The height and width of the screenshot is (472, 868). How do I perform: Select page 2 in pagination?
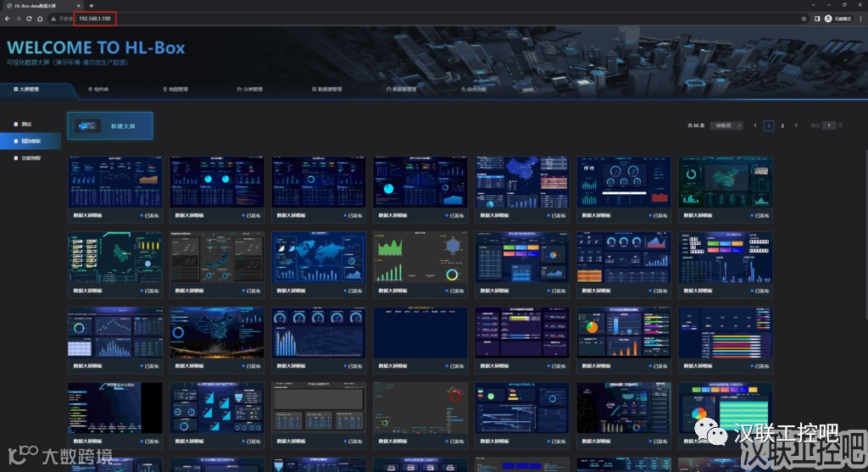(x=782, y=125)
